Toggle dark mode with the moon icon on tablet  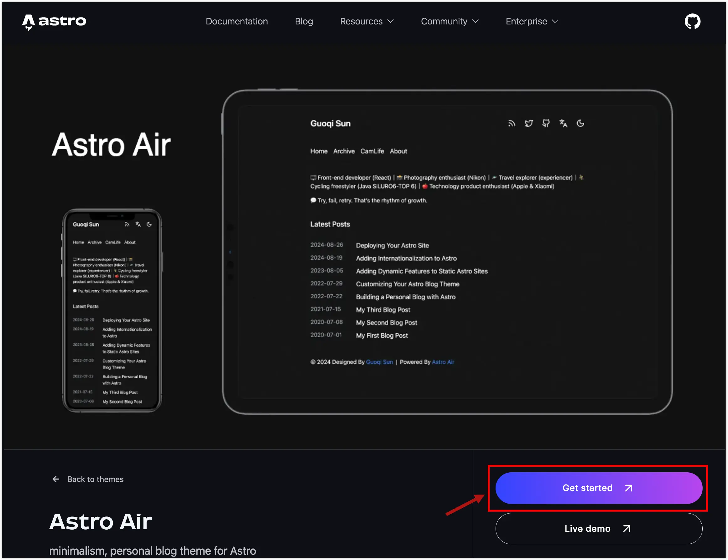click(x=581, y=123)
